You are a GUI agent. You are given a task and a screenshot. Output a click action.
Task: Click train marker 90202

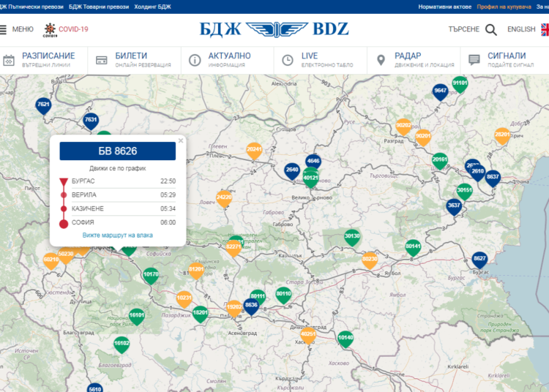click(x=403, y=127)
